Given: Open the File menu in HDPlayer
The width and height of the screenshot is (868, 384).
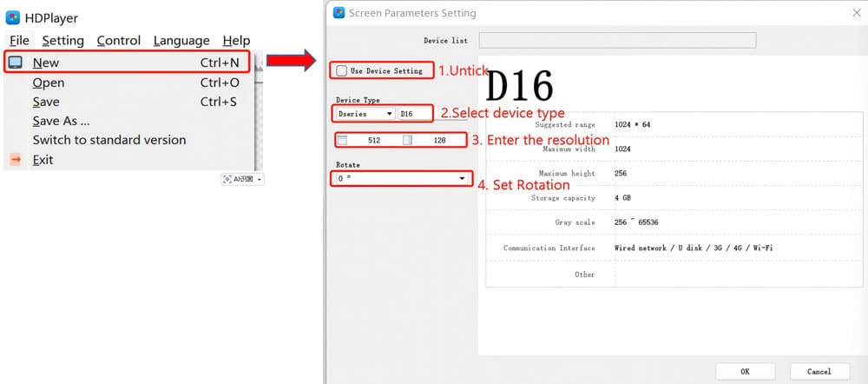Looking at the screenshot, I should 19,41.
